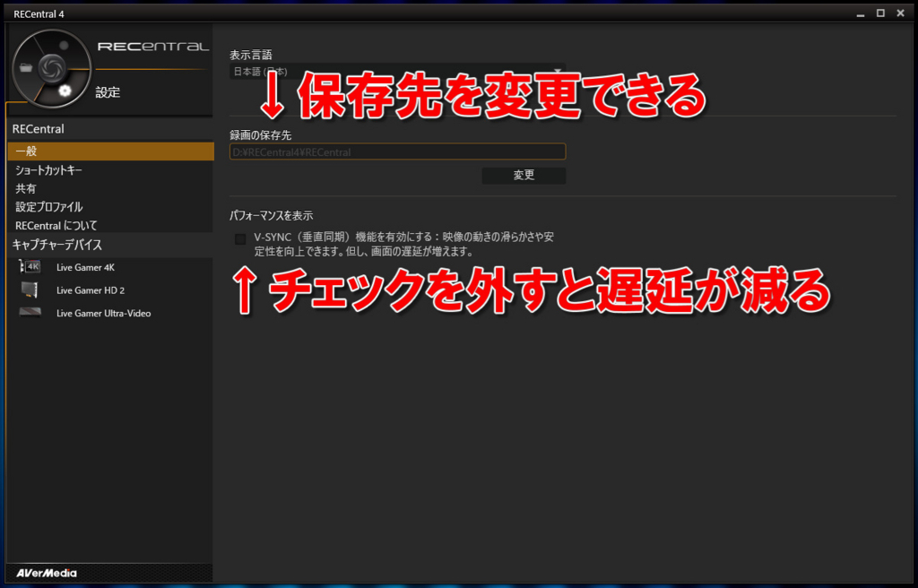Open the RECentral について page
The image size is (918, 588).
(54, 225)
